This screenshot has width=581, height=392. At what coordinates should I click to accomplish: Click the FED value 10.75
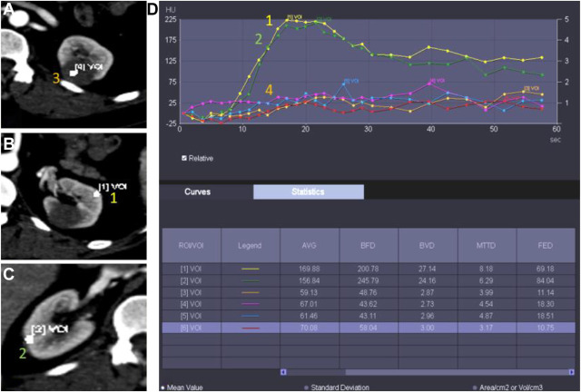[x=546, y=328]
